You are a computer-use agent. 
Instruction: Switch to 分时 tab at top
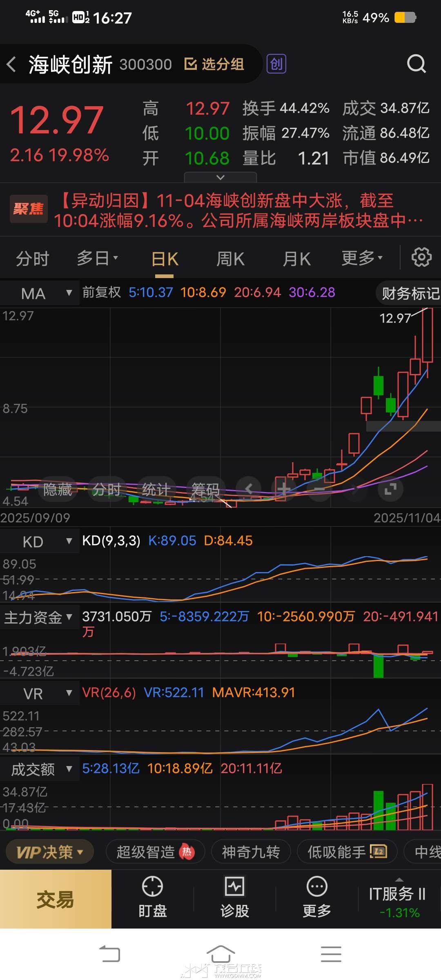[x=33, y=259]
